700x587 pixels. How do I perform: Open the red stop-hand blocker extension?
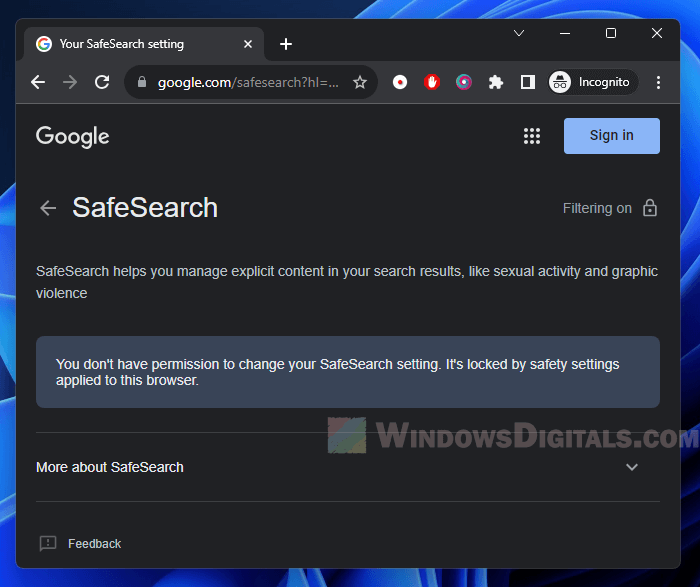pyautogui.click(x=432, y=82)
